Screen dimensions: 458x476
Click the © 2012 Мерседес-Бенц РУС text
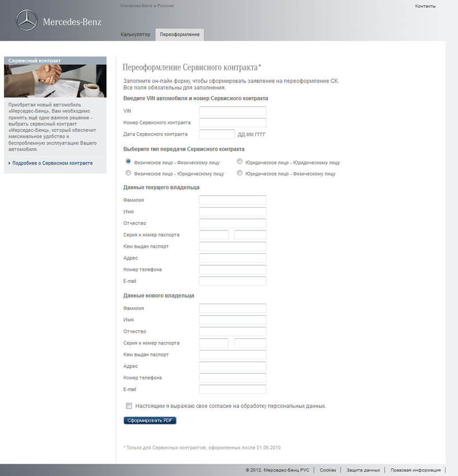pyautogui.click(x=277, y=470)
